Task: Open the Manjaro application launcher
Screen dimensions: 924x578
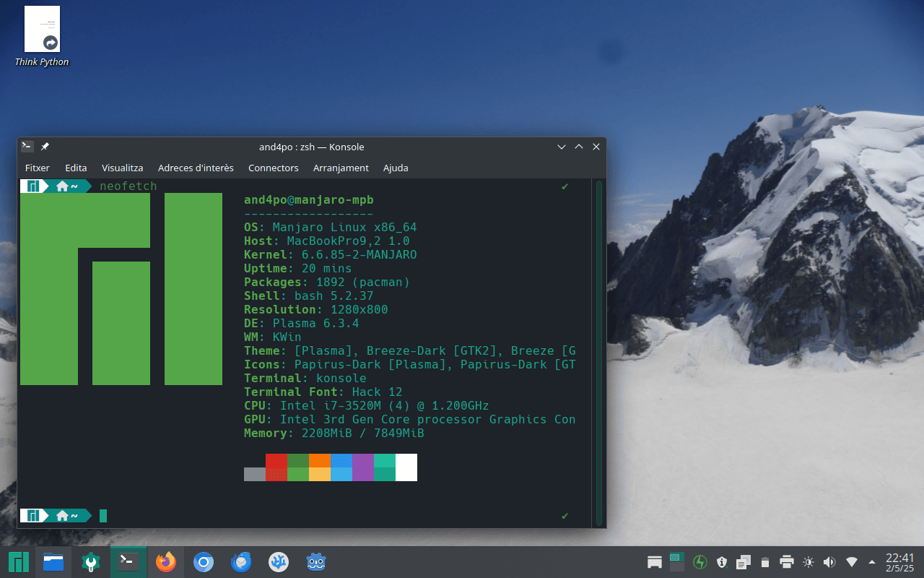Action: click(18, 562)
